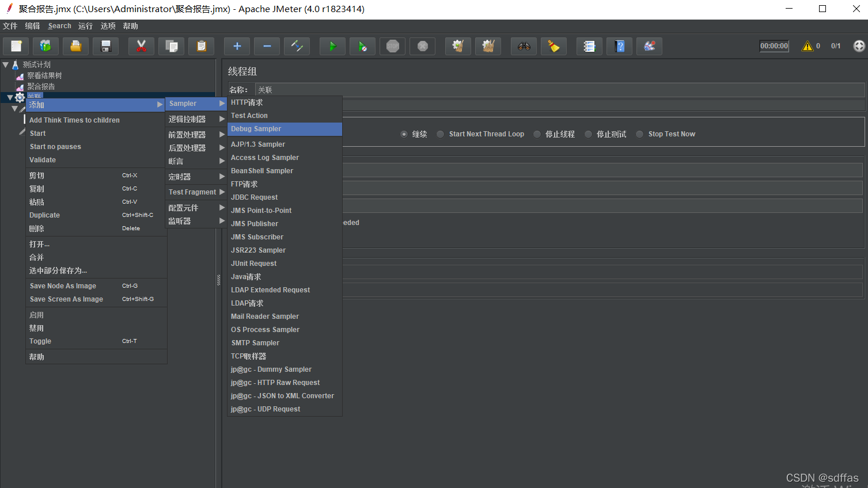Click the Expand All plus icon
Image resolution: width=868 pixels, height=488 pixels.
coord(237,46)
